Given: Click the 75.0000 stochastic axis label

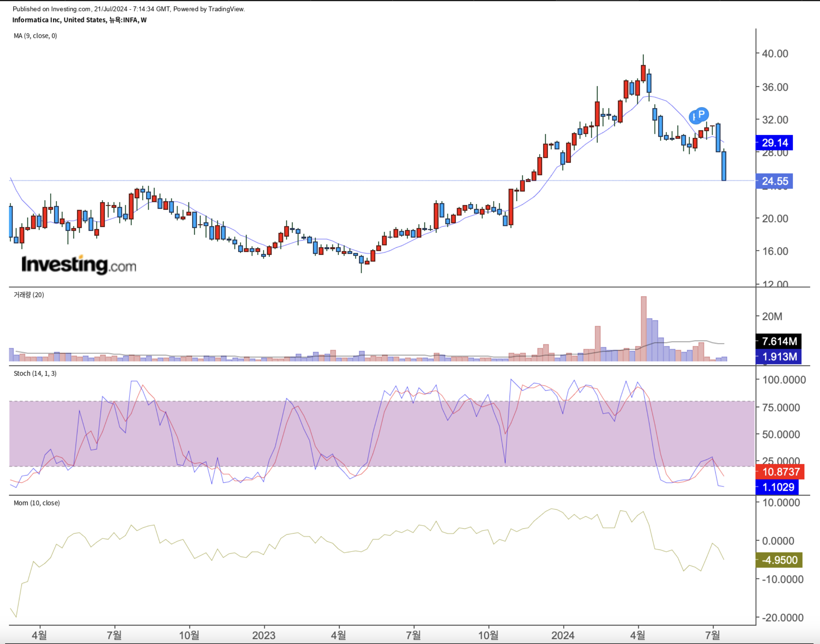Looking at the screenshot, I should click(781, 408).
